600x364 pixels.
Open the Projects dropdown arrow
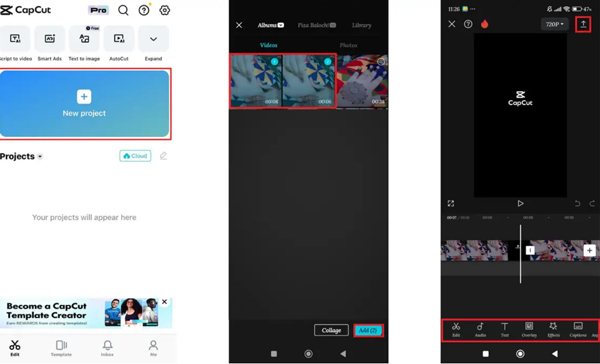(40, 157)
